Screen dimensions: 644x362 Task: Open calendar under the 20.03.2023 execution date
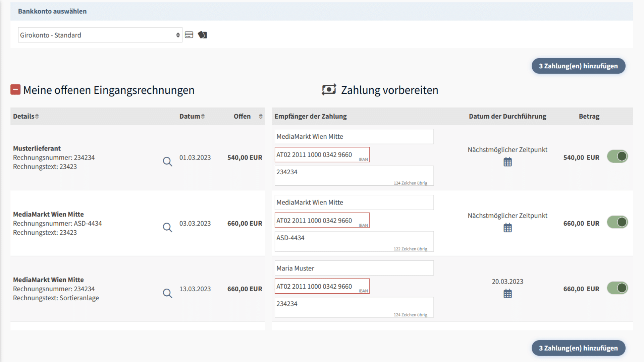(507, 294)
